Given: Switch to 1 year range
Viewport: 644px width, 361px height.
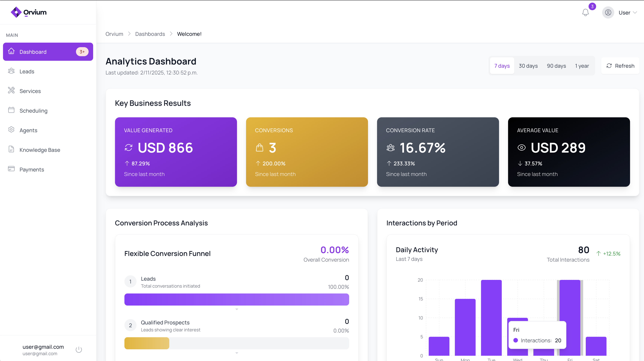Looking at the screenshot, I should (582, 66).
